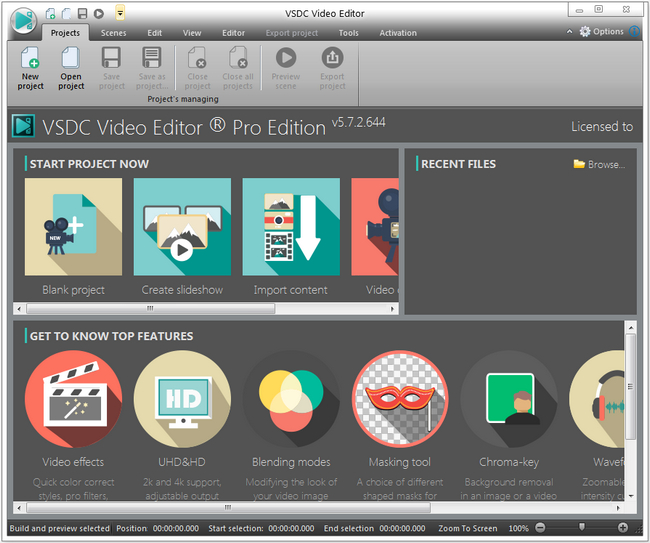Click the Open project ribbon icon
The height and width of the screenshot is (543, 650).
tap(71, 58)
